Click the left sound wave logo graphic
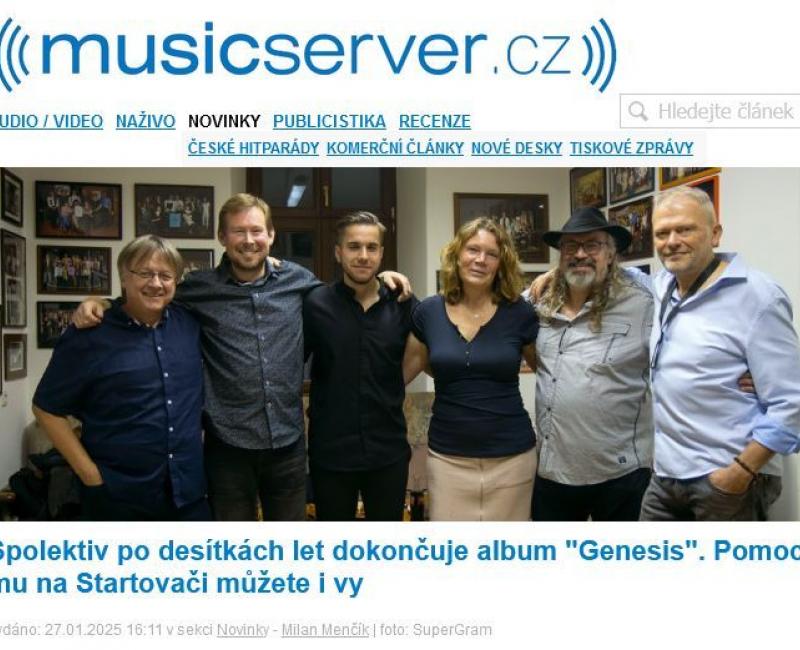 pyautogui.click(x=13, y=55)
